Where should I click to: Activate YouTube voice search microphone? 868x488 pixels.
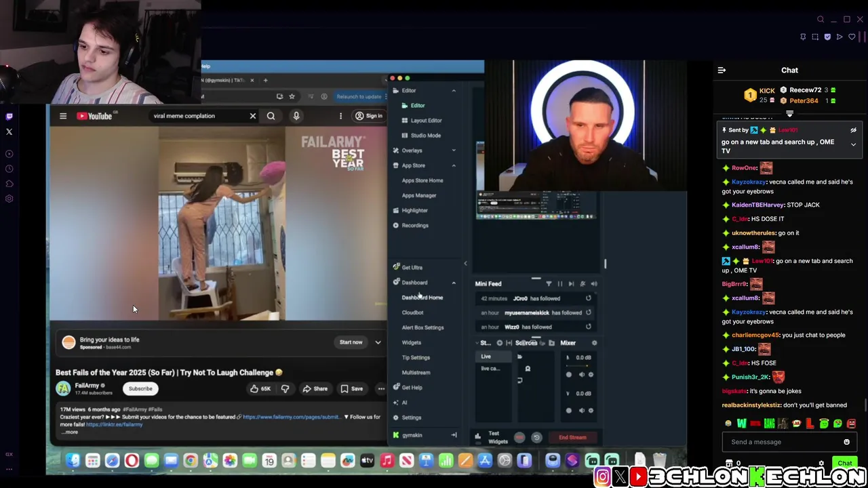tap(296, 116)
